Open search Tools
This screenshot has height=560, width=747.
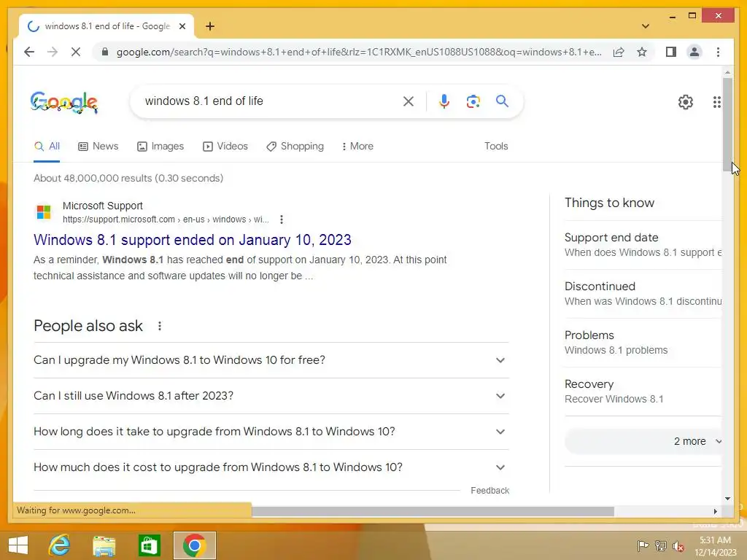click(496, 146)
